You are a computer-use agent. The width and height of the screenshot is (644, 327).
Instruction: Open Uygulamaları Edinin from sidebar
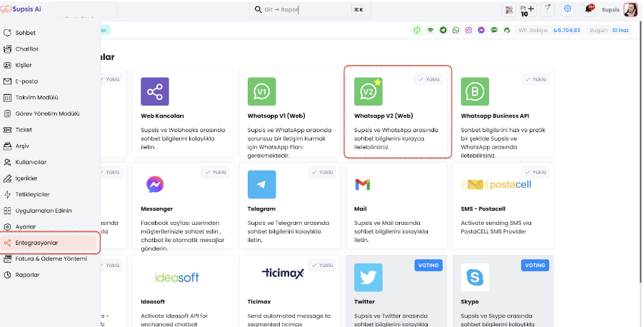pos(43,211)
